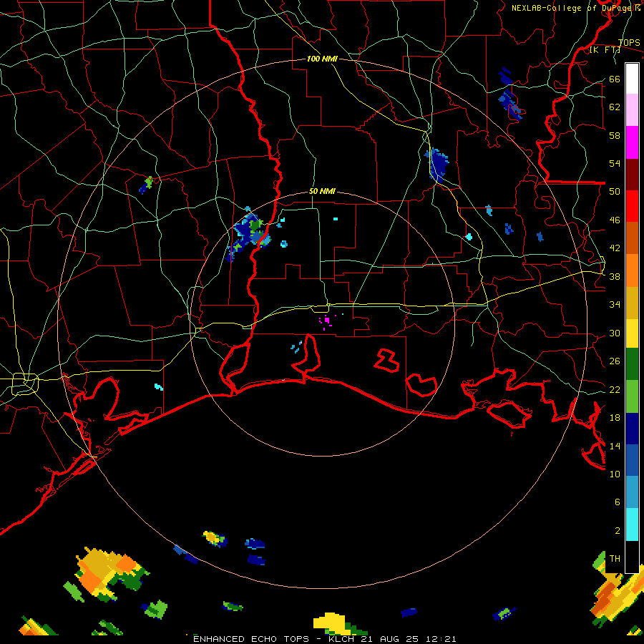644x644 pixels.
Task: Select the navy blue legend band
Action: tap(632, 429)
